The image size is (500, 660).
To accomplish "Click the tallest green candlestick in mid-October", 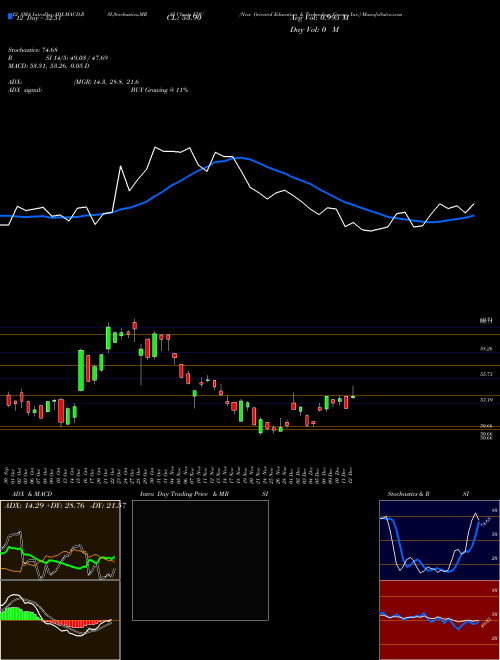I will (80, 370).
